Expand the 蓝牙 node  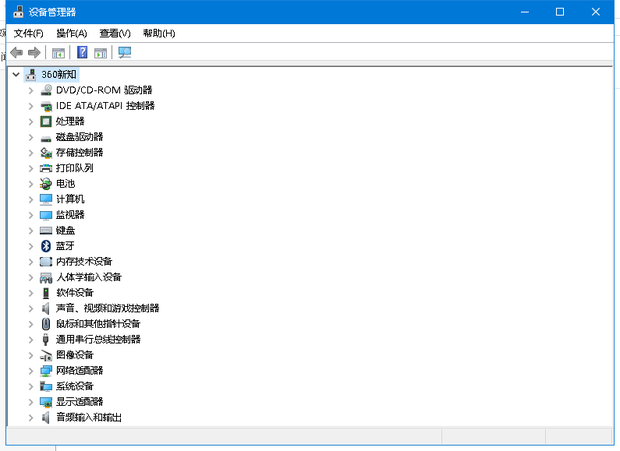pyautogui.click(x=31, y=246)
